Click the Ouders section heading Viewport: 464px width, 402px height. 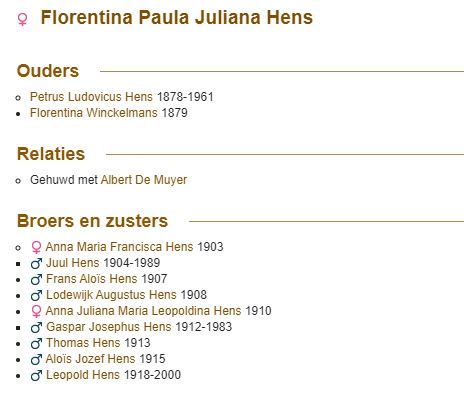[48, 71]
